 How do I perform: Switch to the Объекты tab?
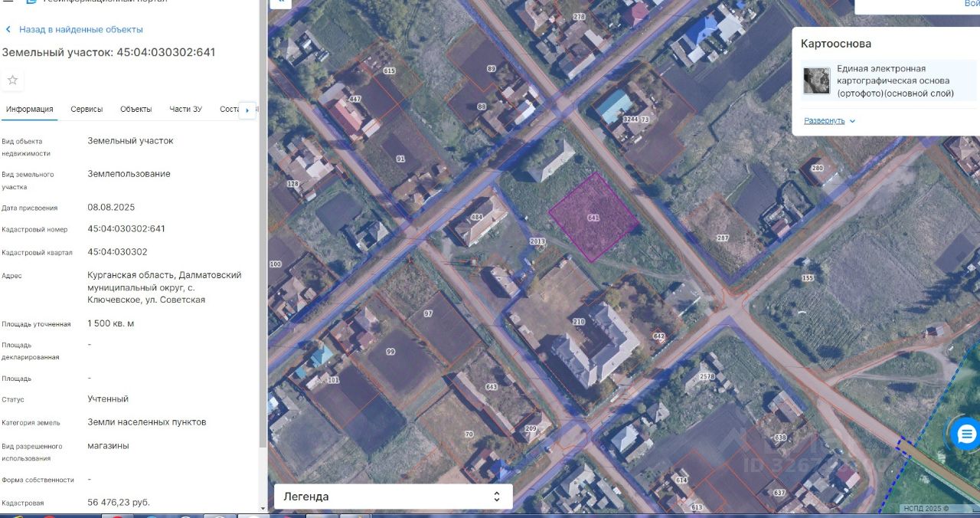tap(136, 109)
